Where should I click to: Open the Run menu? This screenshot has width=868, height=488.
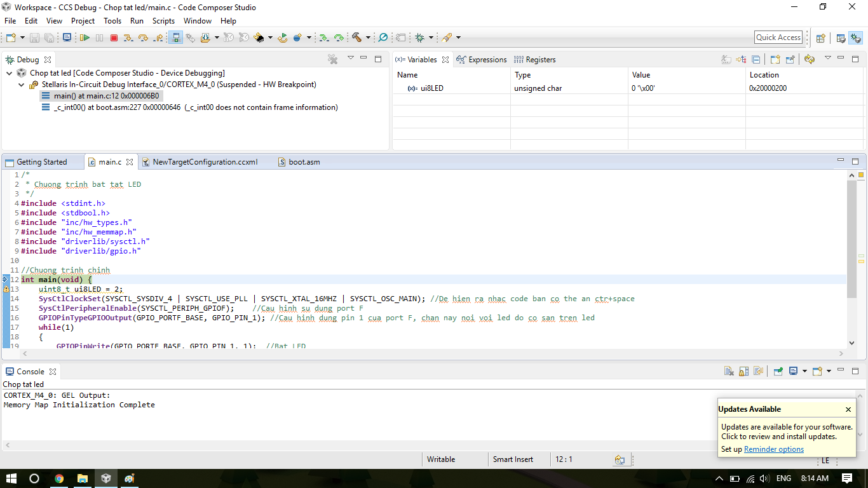[137, 21]
